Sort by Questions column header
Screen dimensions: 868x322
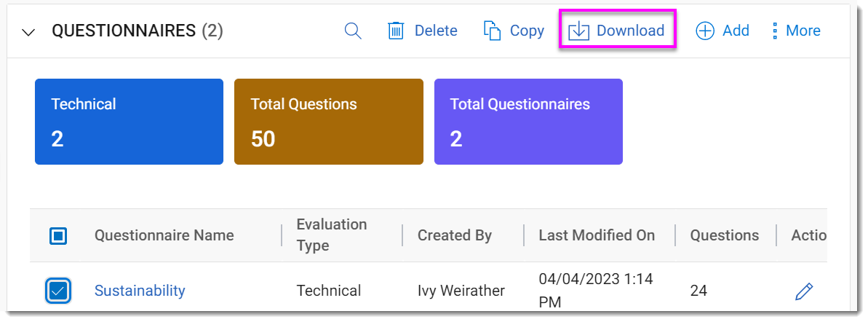pyautogui.click(x=724, y=235)
